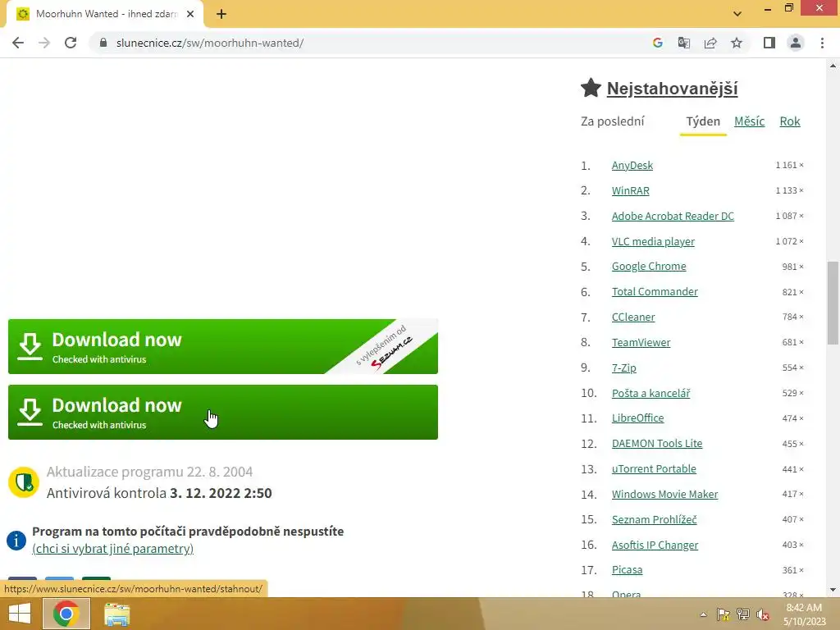This screenshot has width=840, height=630.
Task: Click the antivirus shield icon
Action: point(24,482)
